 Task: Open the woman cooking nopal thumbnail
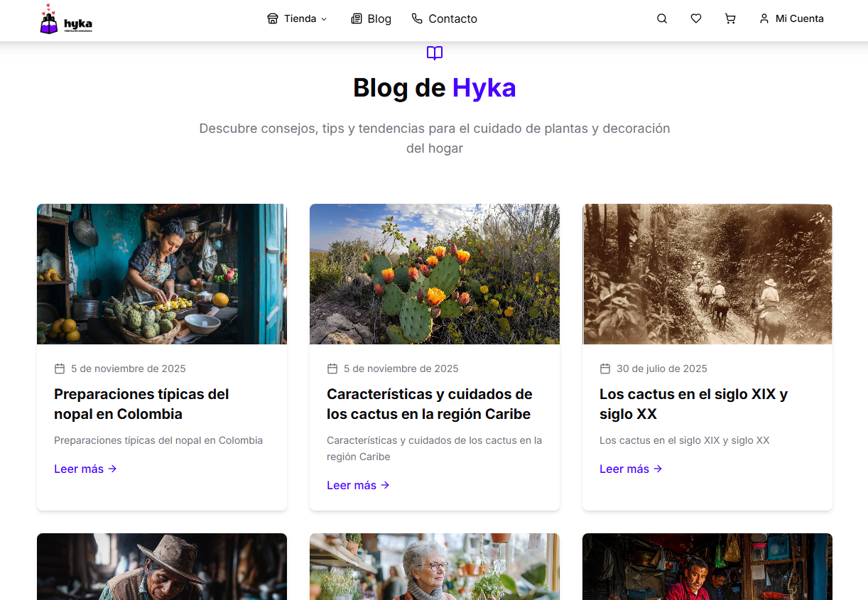(162, 274)
